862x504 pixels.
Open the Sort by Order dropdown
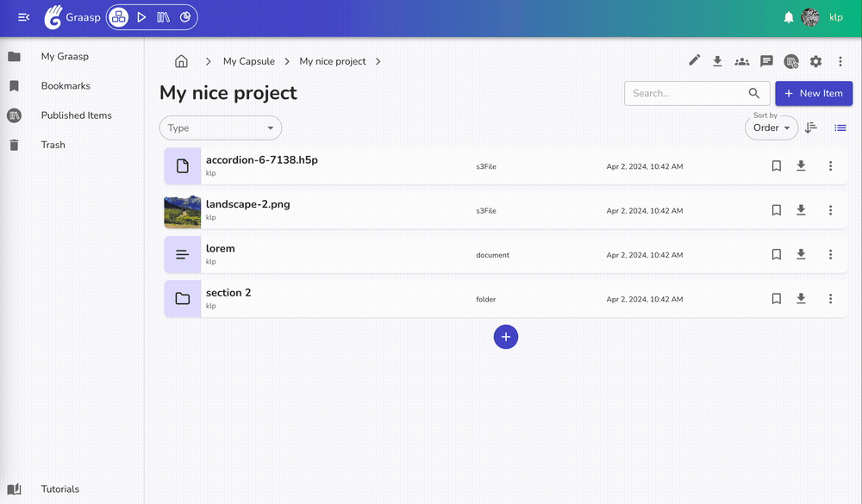[x=771, y=128]
